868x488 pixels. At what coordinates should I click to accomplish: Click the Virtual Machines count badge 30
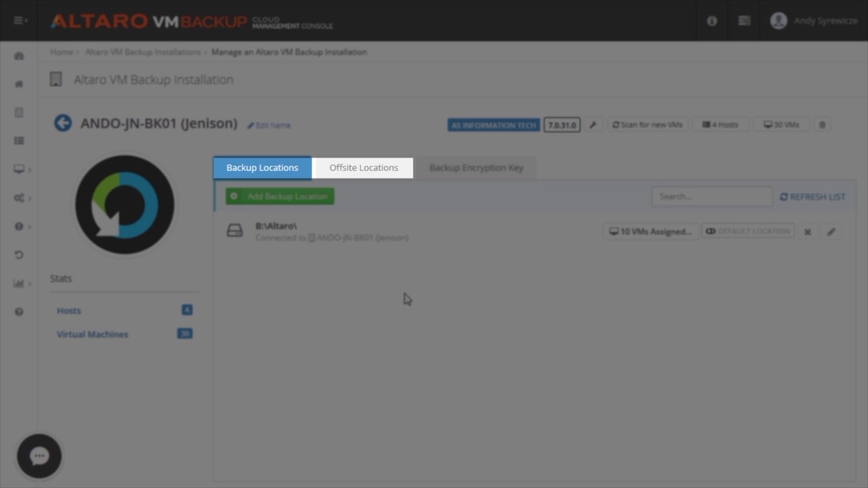pyautogui.click(x=184, y=333)
